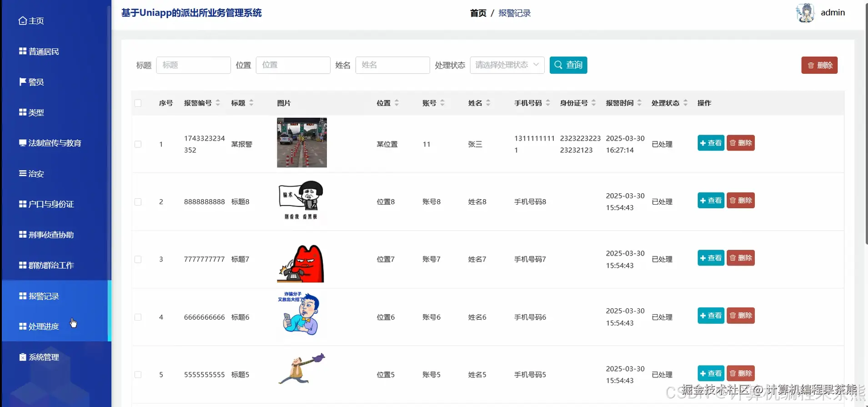Focus the 位置 search input

click(x=293, y=65)
